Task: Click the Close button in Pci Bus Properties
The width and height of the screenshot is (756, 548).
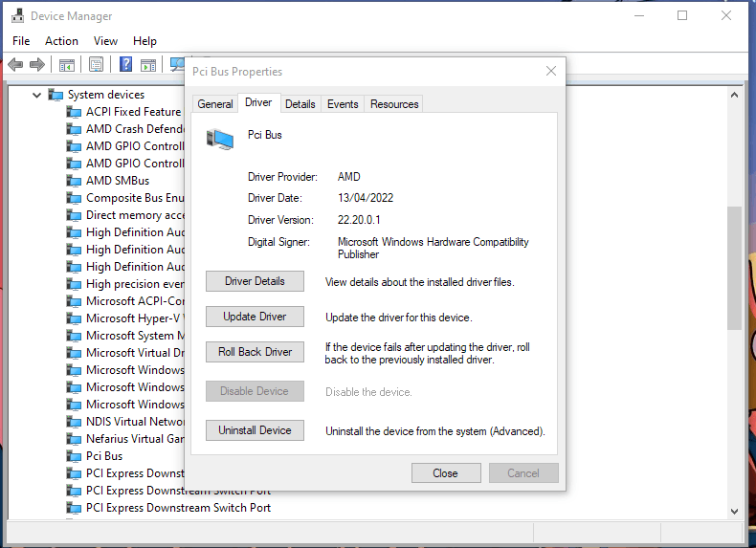Action: [x=446, y=473]
